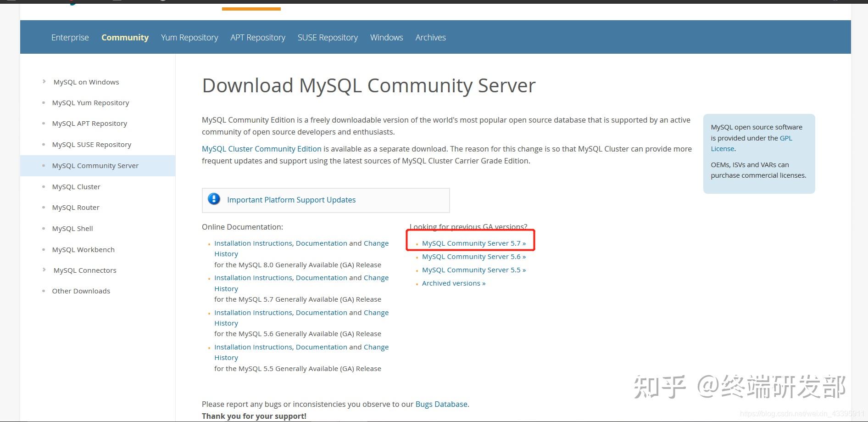Viewport: 868px width, 422px height.
Task: Select Other Downloads in the sidebar
Action: click(x=81, y=291)
